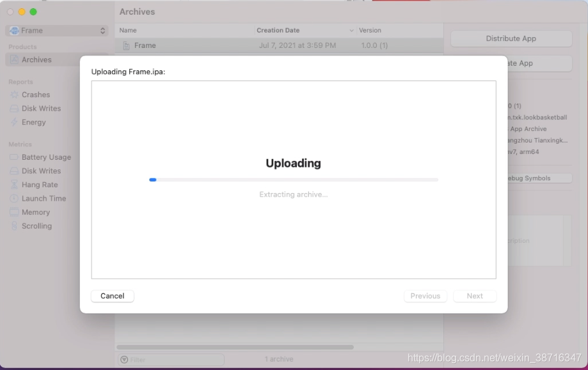The width and height of the screenshot is (588, 370).
Task: Click the filter icon at bottom
Action: point(124,360)
